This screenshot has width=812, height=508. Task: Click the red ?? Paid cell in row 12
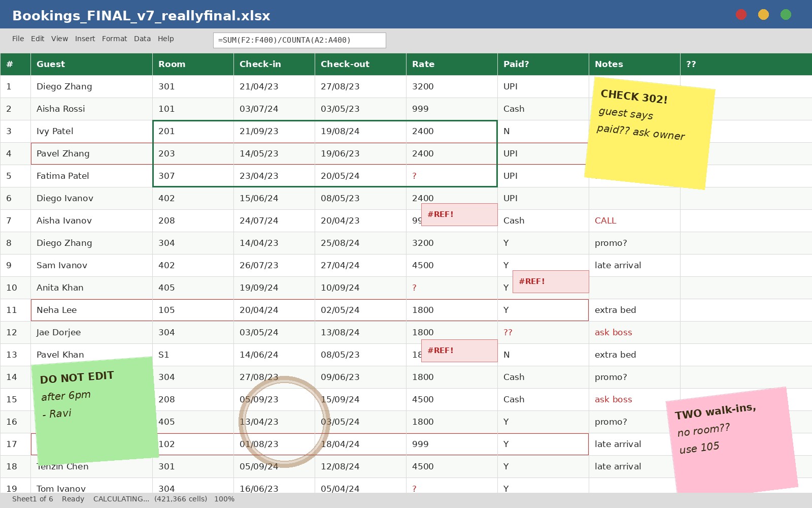click(x=543, y=332)
